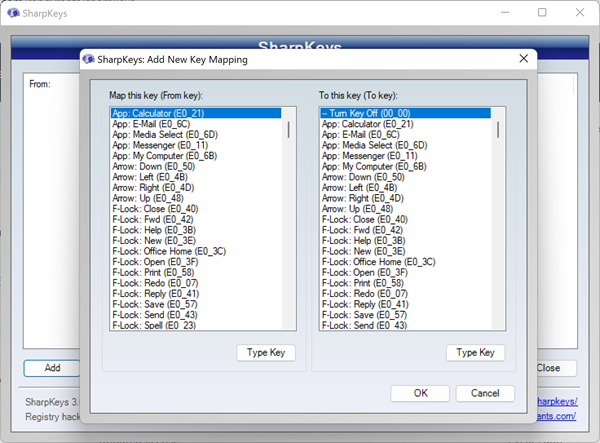600x443 pixels.
Task: Select F-Lock: Open (E0_3F) in From list
Action: pyautogui.click(x=196, y=262)
